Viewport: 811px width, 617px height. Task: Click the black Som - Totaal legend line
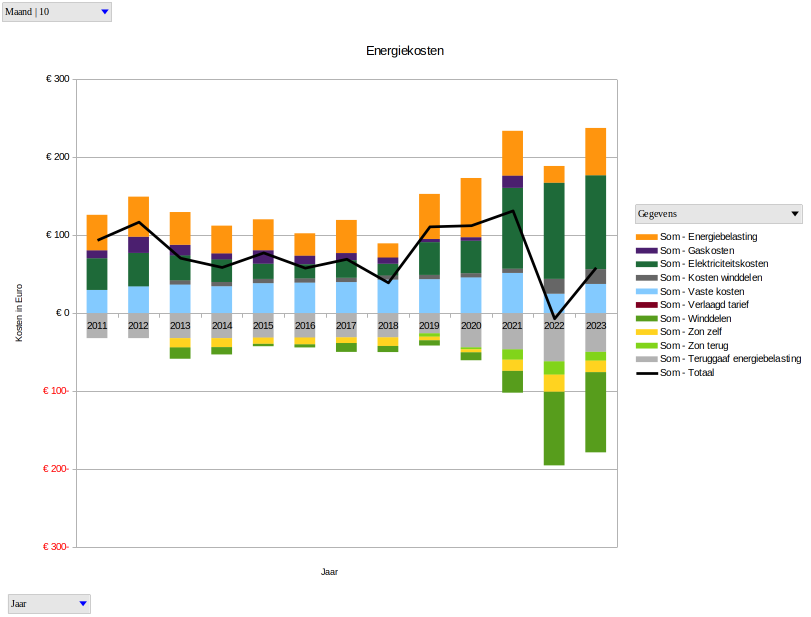[x=646, y=373]
